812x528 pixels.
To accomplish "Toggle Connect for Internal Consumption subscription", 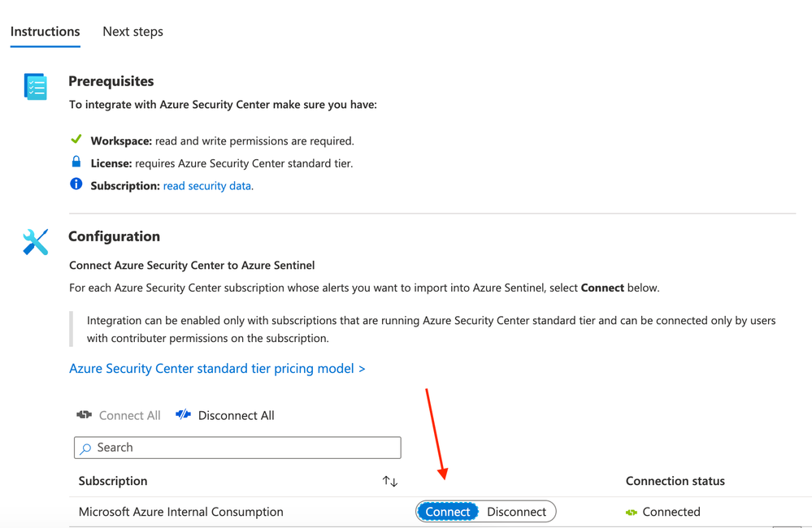I will pos(447,512).
